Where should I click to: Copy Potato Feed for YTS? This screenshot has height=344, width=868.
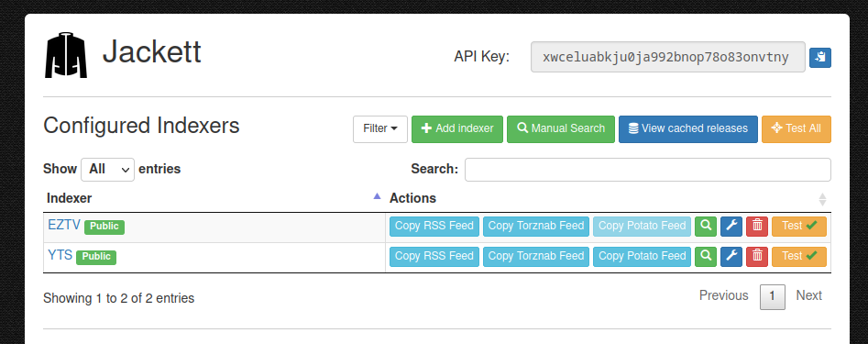pos(643,257)
